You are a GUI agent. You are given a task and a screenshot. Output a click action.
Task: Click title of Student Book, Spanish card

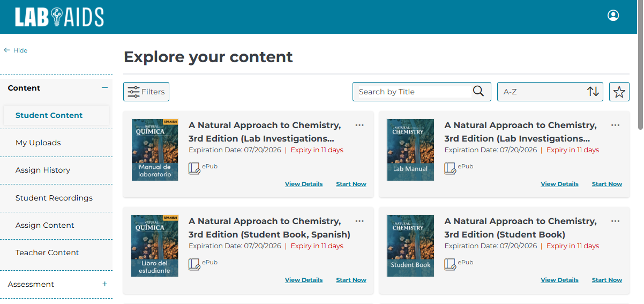click(x=269, y=228)
